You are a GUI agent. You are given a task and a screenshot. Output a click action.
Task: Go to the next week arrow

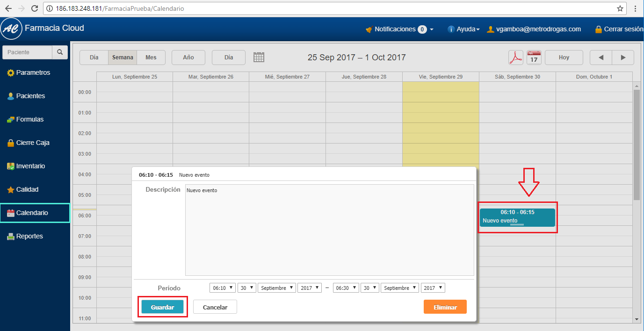pyautogui.click(x=623, y=58)
